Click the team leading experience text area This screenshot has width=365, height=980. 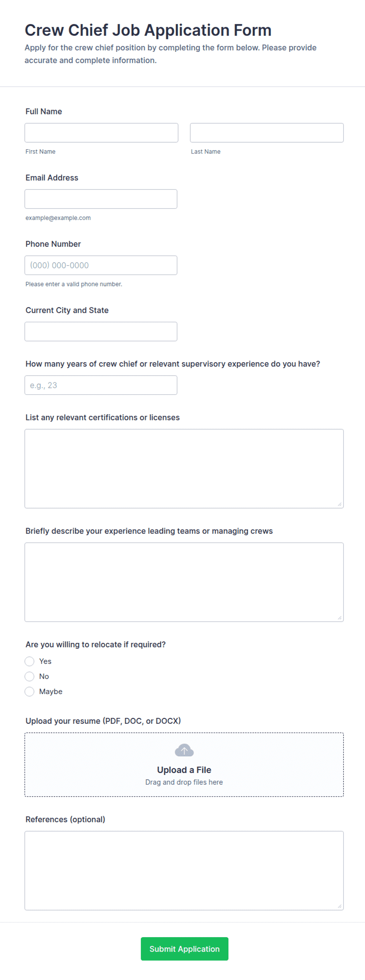point(184,582)
